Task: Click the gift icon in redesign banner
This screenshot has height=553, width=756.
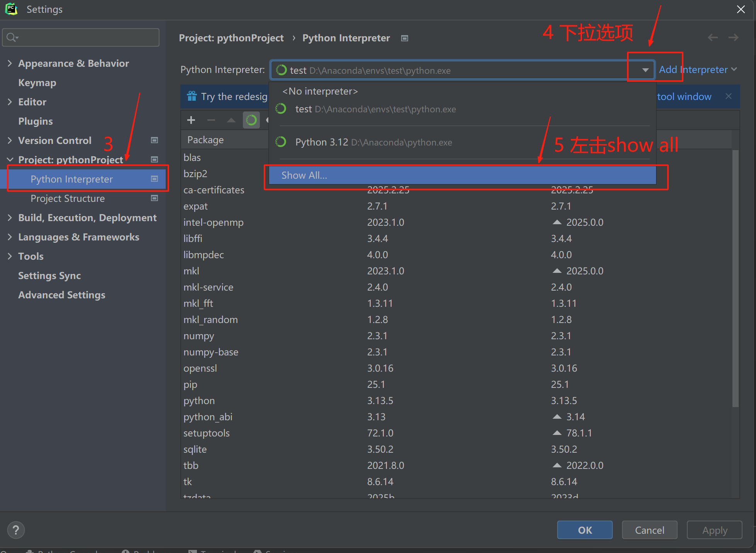Action: (x=192, y=96)
